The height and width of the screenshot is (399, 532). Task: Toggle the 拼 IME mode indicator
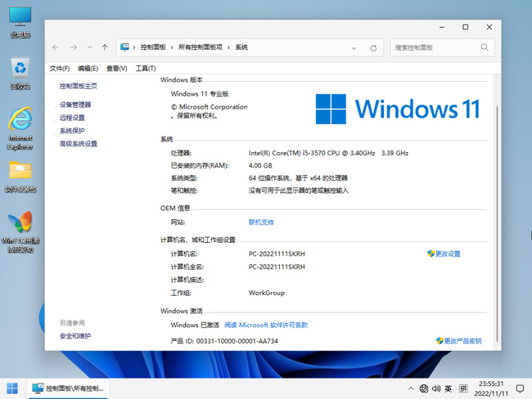463,388
